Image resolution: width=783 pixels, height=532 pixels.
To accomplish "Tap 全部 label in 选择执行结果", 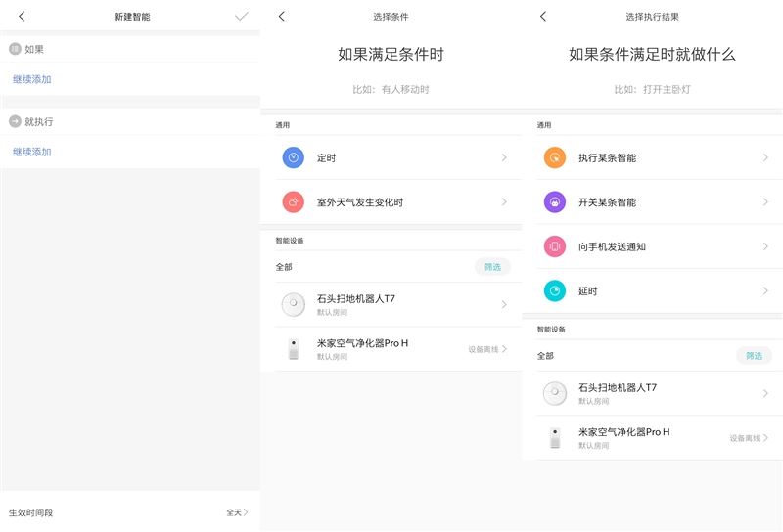I will (545, 356).
